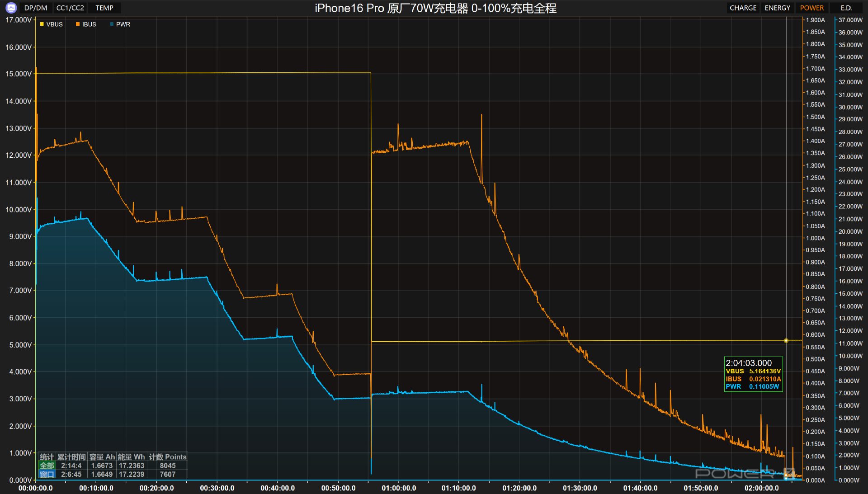Select the 窗口 statistics row label
This screenshot has width=868, height=494.
(47, 474)
